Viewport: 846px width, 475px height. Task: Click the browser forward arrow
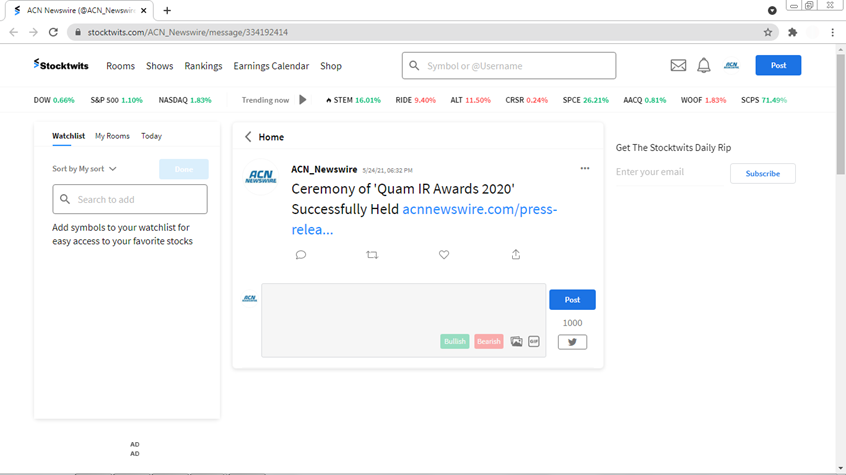33,32
